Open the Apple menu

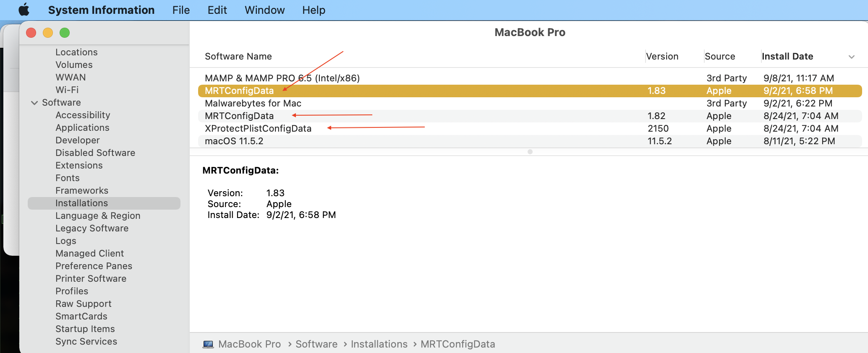point(24,10)
